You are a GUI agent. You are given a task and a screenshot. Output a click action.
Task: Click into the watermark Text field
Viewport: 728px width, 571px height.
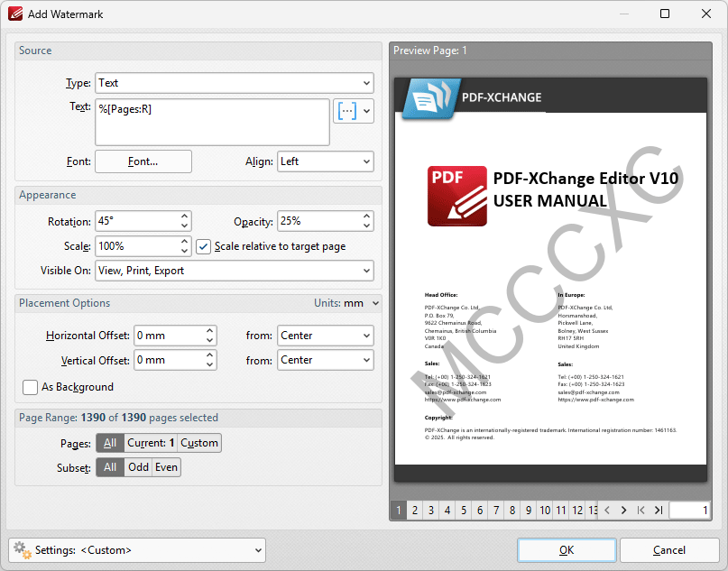coord(212,122)
